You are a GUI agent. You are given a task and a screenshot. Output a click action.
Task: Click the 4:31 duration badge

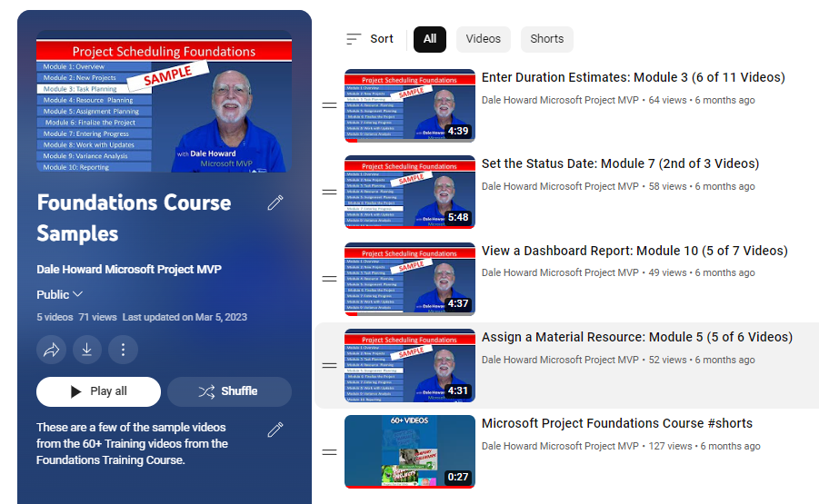click(458, 390)
